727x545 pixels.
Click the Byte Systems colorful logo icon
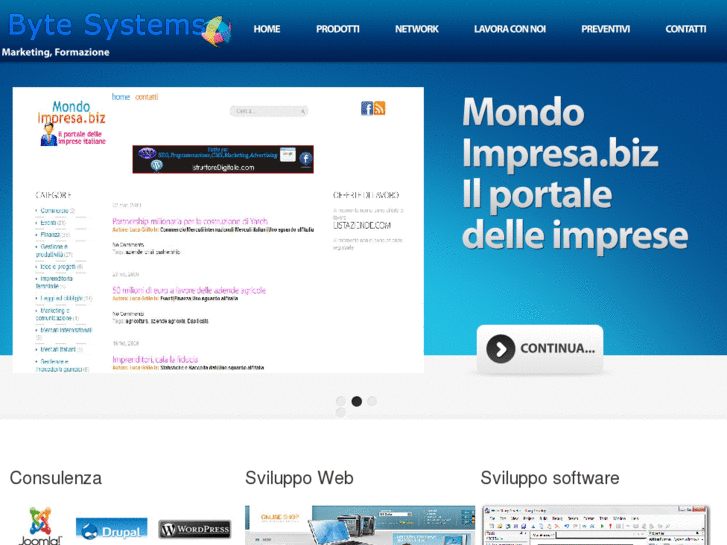click(x=217, y=31)
